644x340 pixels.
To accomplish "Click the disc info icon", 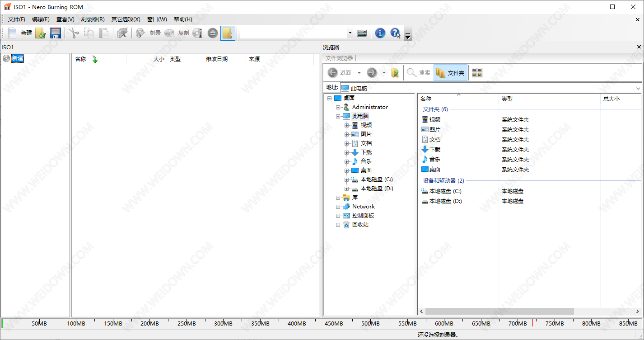I will (x=197, y=33).
